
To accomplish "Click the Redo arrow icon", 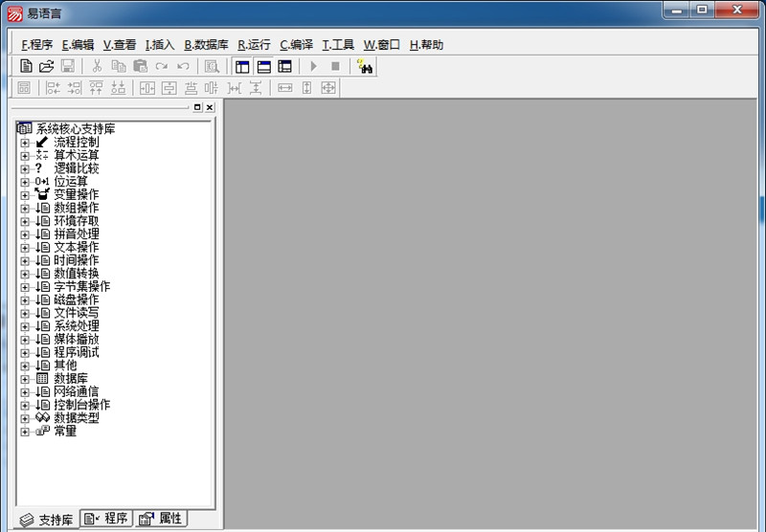I will click(162, 66).
